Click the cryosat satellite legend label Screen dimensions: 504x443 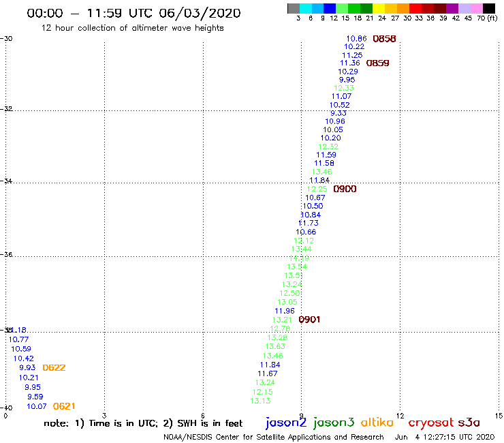[431, 423]
